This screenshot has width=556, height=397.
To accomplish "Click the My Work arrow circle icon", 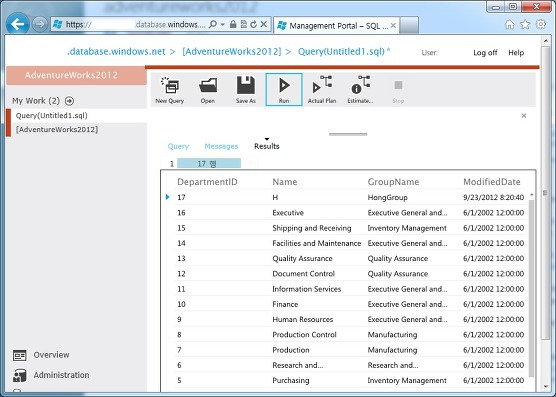I will 70,101.
